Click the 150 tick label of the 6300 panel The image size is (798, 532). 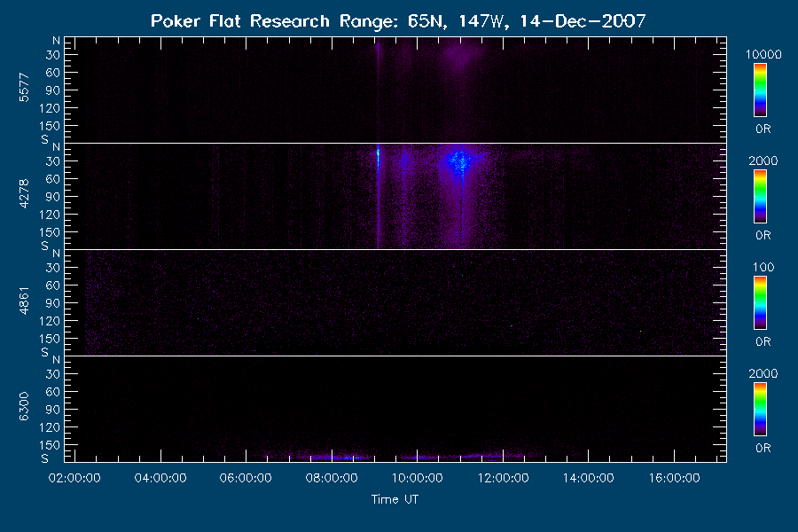tap(50, 445)
